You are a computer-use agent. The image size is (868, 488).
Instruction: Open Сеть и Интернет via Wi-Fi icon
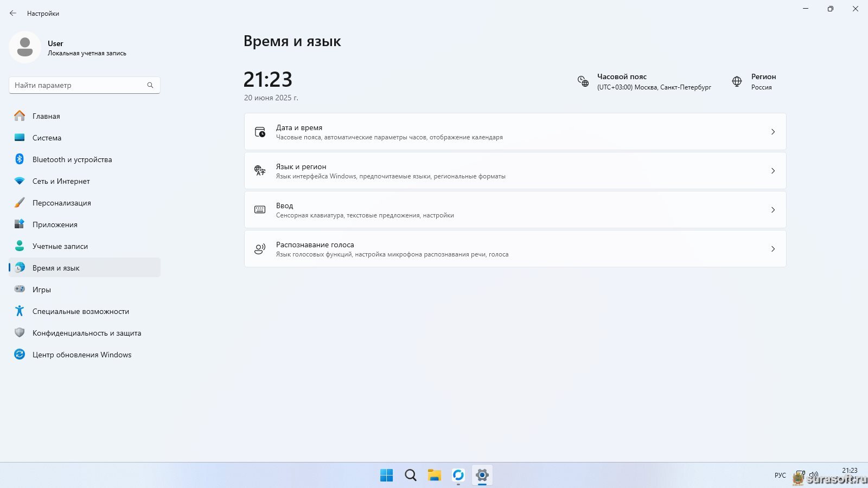click(20, 181)
